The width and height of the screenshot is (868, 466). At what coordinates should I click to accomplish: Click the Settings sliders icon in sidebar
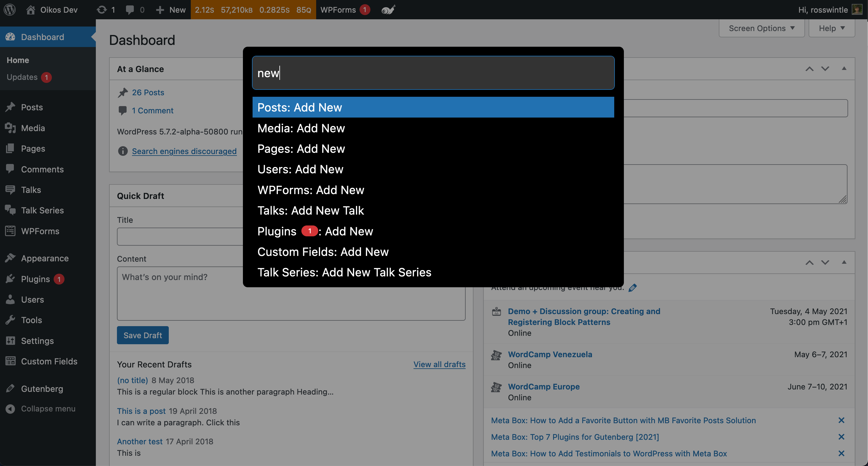11,341
